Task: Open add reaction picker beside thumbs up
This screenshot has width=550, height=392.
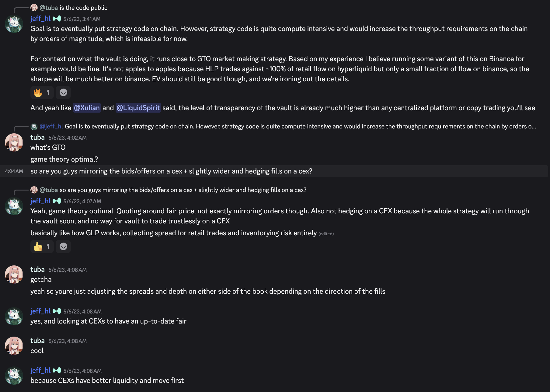Action: (x=63, y=247)
